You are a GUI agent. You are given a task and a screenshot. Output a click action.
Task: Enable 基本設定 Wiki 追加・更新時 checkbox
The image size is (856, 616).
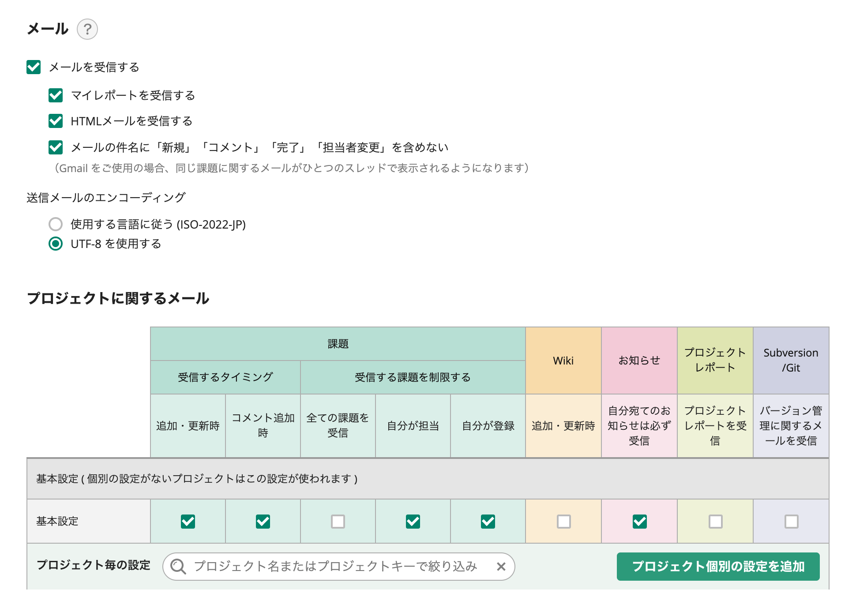(x=564, y=522)
